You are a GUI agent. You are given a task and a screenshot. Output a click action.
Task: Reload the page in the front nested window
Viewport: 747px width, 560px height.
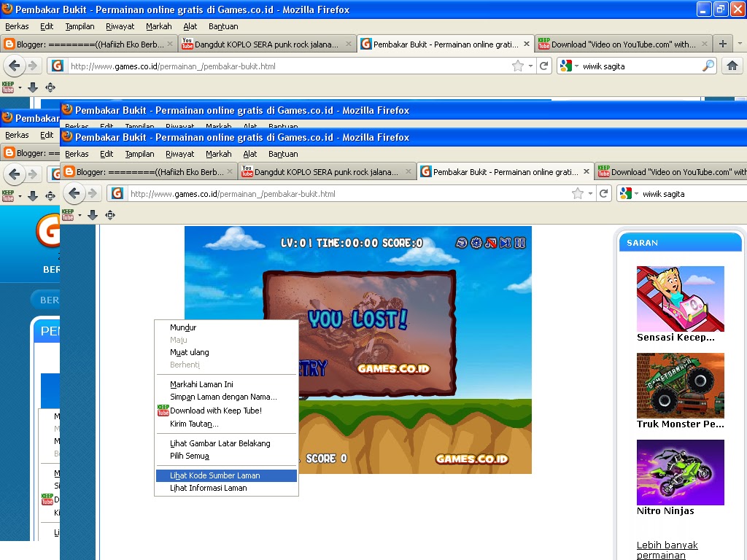tap(603, 193)
